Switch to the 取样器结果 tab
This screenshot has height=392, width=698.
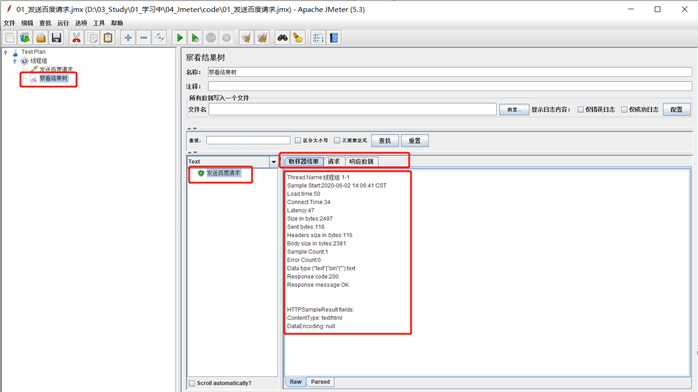click(304, 162)
